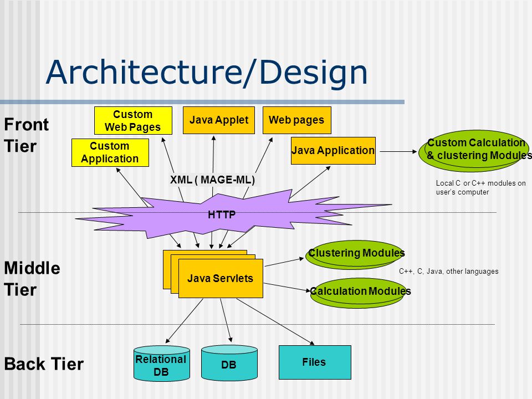
Task: Select the Java Application box
Action: (x=333, y=151)
